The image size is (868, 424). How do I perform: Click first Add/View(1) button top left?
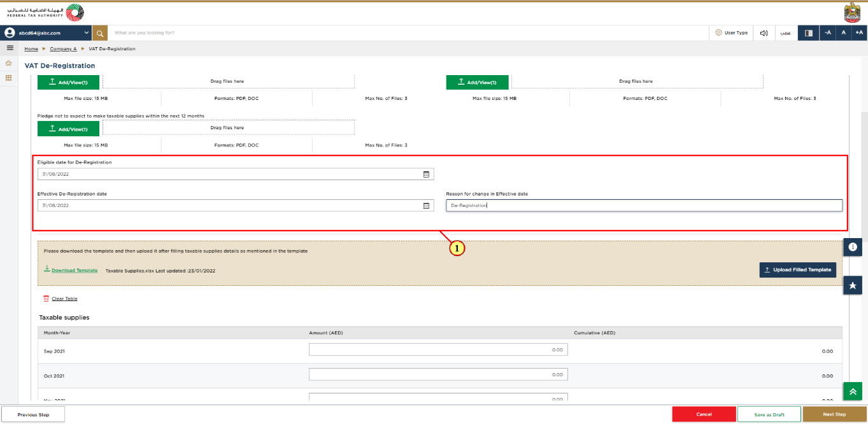click(x=68, y=82)
